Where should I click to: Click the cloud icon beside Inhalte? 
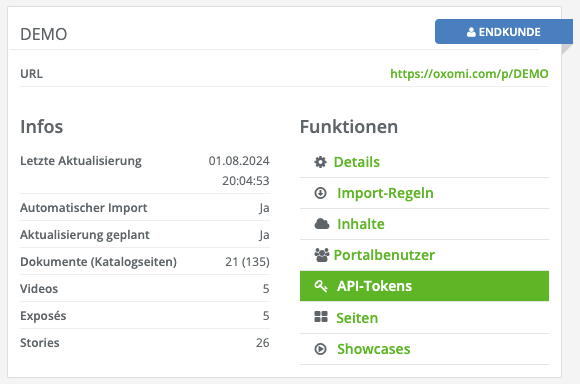pyautogui.click(x=321, y=224)
